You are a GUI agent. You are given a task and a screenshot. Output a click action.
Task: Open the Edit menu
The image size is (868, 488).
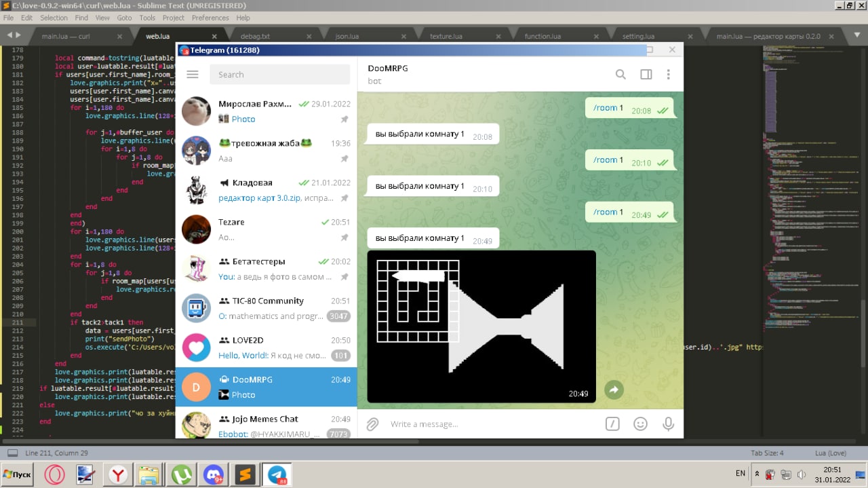(x=26, y=18)
